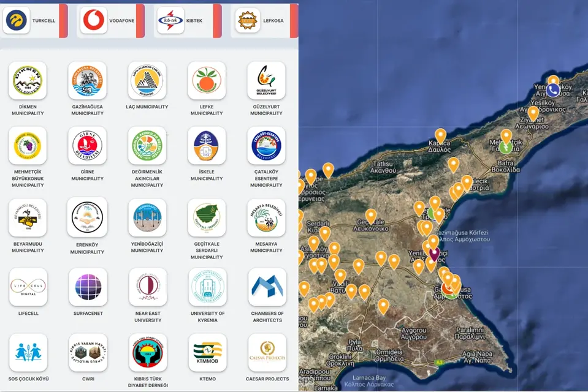This screenshot has width=588, height=392.
Task: Click the green marker at Mehmetçik
Action: pyautogui.click(x=505, y=147)
